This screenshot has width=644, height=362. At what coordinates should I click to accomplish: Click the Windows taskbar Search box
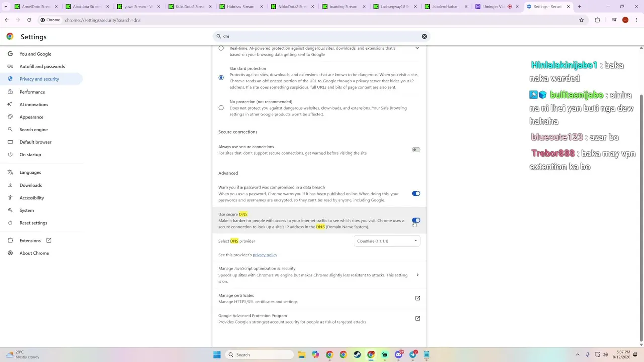coord(259,355)
